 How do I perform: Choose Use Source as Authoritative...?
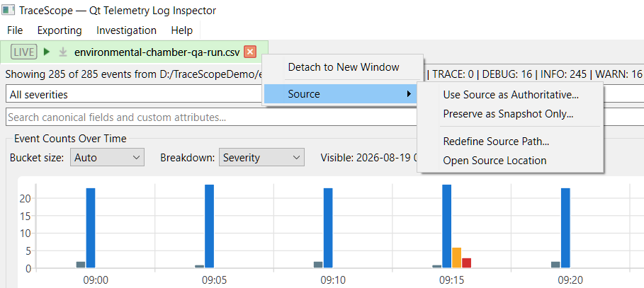click(510, 95)
